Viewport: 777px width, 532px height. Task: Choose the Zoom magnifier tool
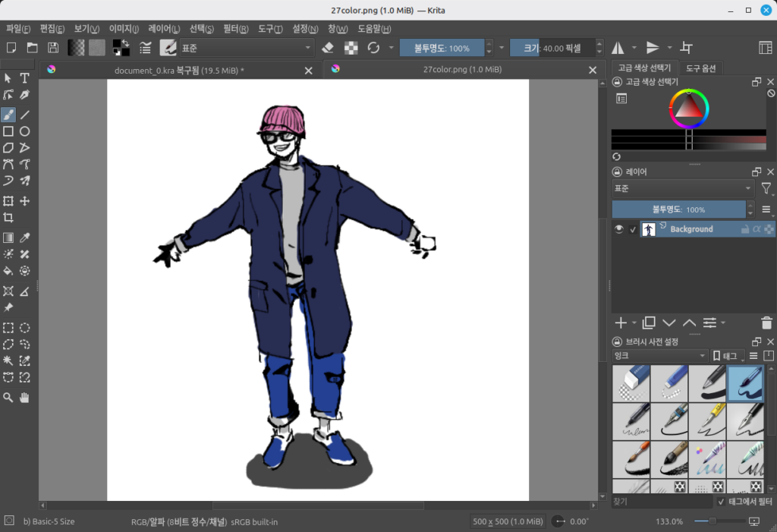pos(8,397)
